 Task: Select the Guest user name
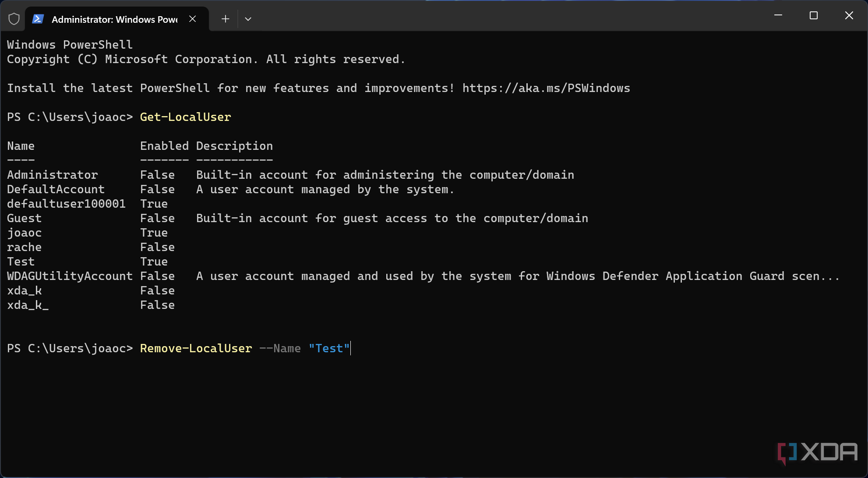coord(24,218)
